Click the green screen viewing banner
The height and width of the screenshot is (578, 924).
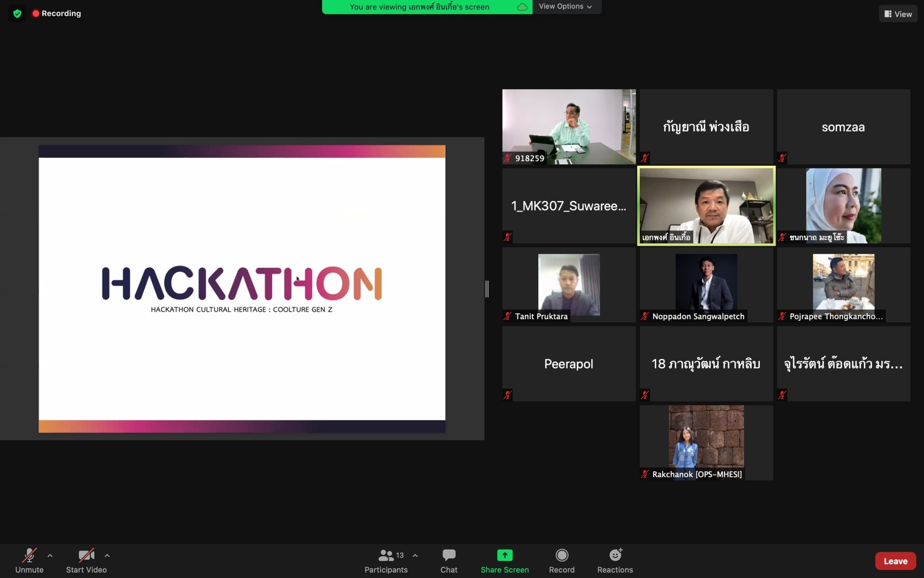pos(419,7)
